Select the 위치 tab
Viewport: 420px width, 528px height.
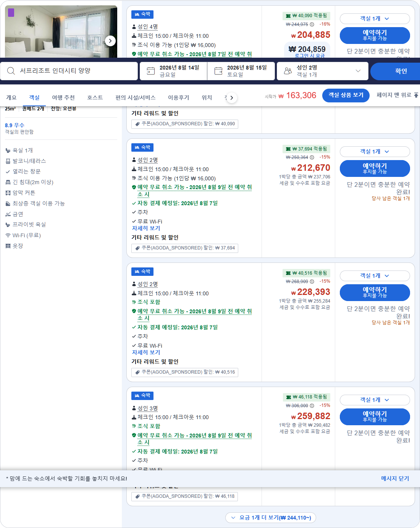coord(207,97)
